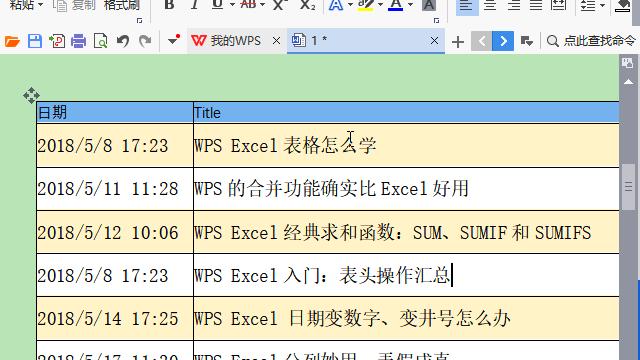Expand the underline style dropdown arrow
The width and height of the screenshot is (640, 360).
(x=232, y=5)
